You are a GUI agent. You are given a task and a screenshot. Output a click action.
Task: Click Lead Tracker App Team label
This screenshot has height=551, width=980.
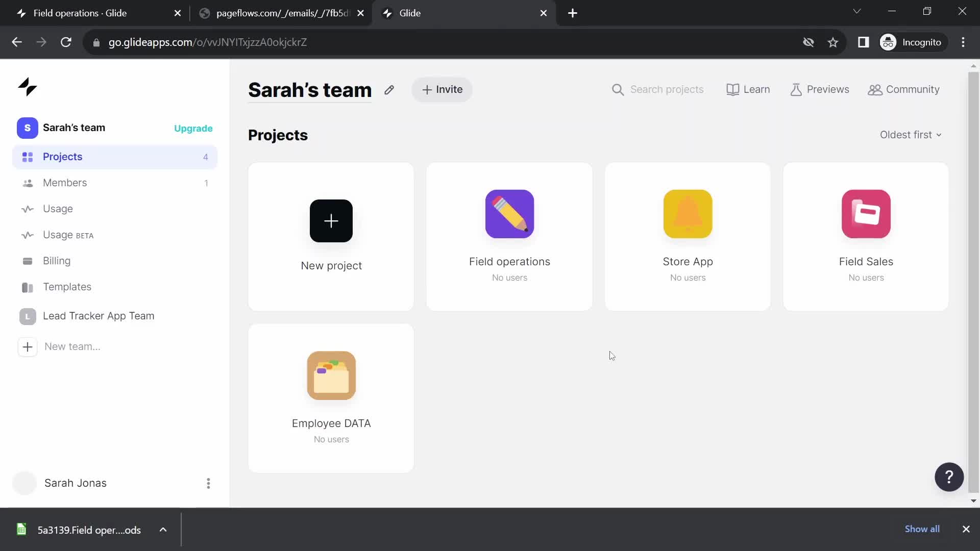coord(99,316)
